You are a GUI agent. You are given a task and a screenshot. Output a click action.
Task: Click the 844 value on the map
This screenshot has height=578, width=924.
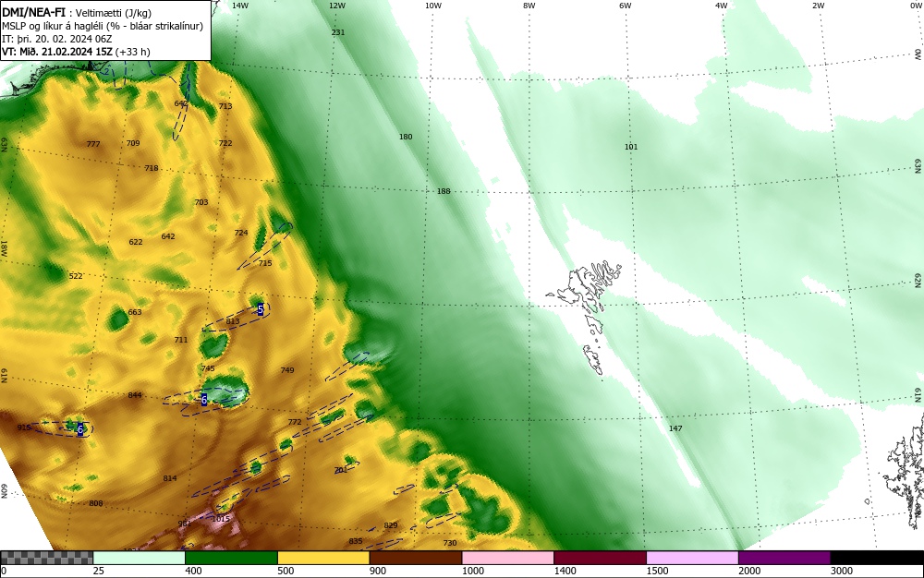click(135, 395)
